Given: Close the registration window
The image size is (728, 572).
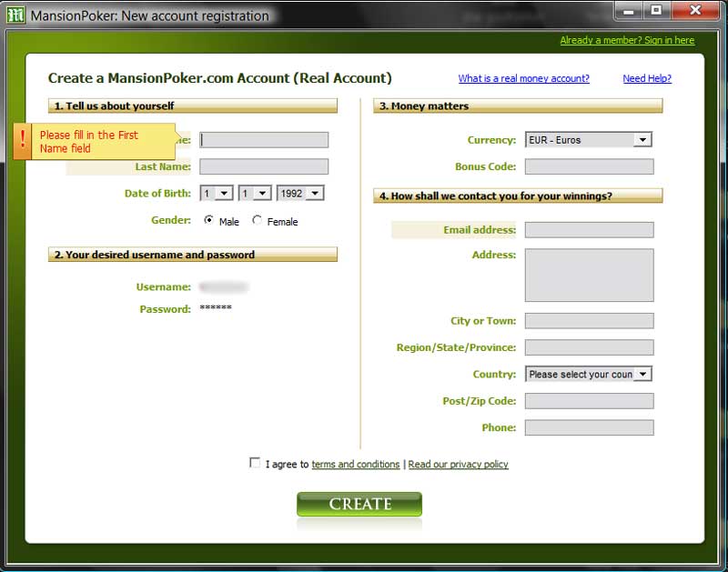Looking at the screenshot, I should click(x=695, y=10).
